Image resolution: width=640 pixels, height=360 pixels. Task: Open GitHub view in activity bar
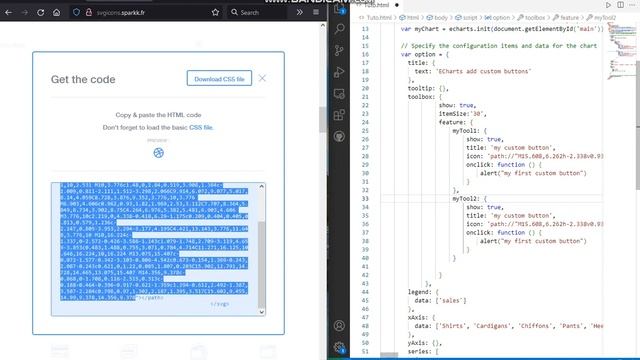coord(339,136)
